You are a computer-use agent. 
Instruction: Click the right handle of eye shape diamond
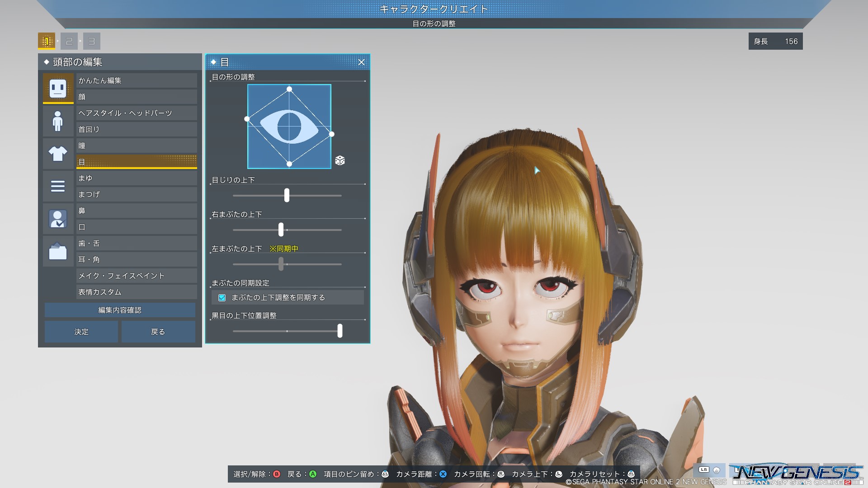(332, 134)
